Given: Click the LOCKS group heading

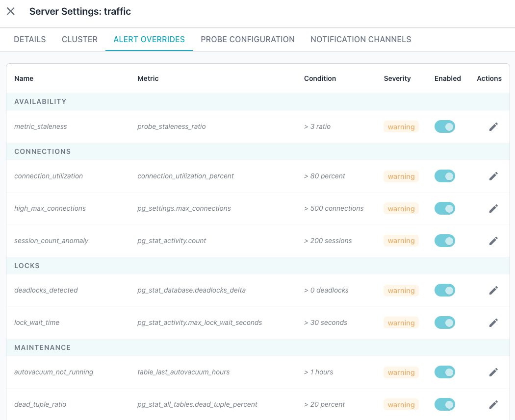Looking at the screenshot, I should point(27,266).
